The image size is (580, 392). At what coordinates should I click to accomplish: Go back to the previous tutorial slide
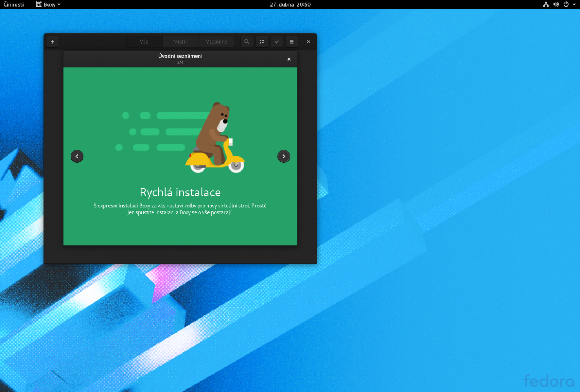pyautogui.click(x=77, y=156)
